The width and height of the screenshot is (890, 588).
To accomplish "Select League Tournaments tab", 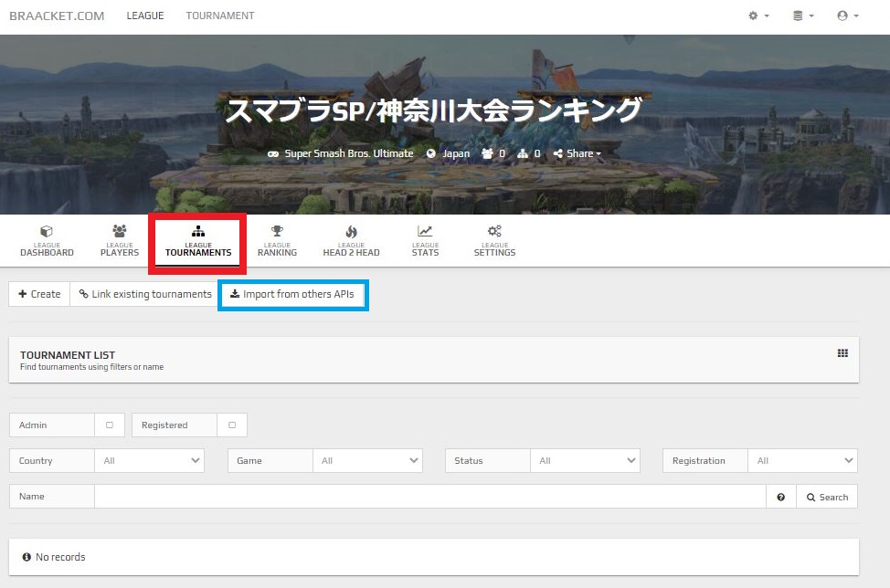I will pos(198,241).
